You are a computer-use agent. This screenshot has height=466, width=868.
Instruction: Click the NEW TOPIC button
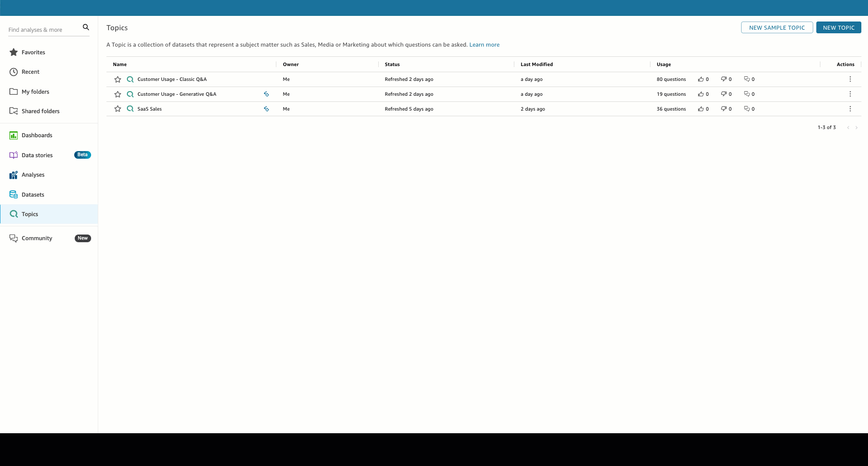pyautogui.click(x=838, y=27)
